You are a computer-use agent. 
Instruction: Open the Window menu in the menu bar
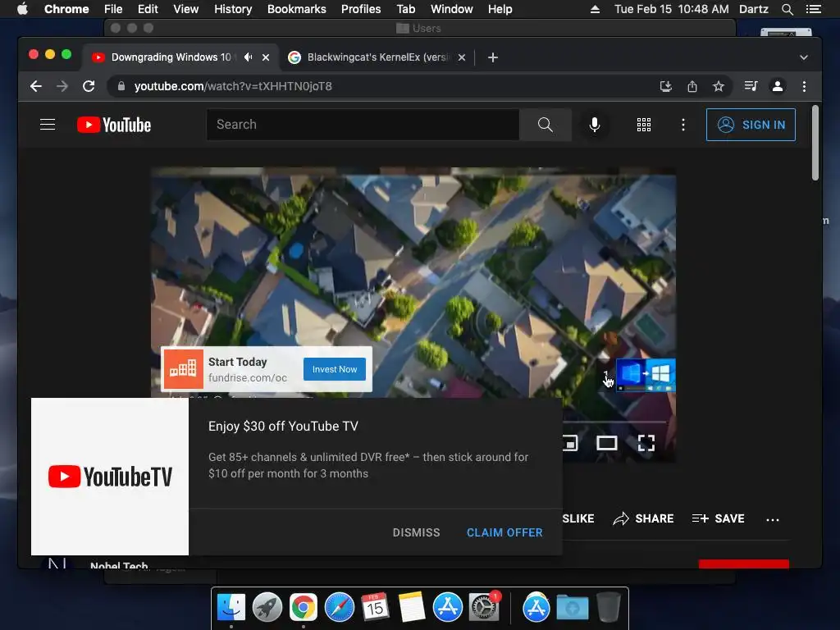click(452, 9)
